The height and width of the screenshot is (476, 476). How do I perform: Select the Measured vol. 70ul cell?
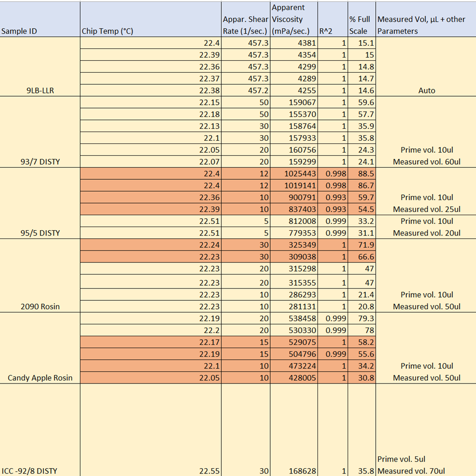(411, 471)
